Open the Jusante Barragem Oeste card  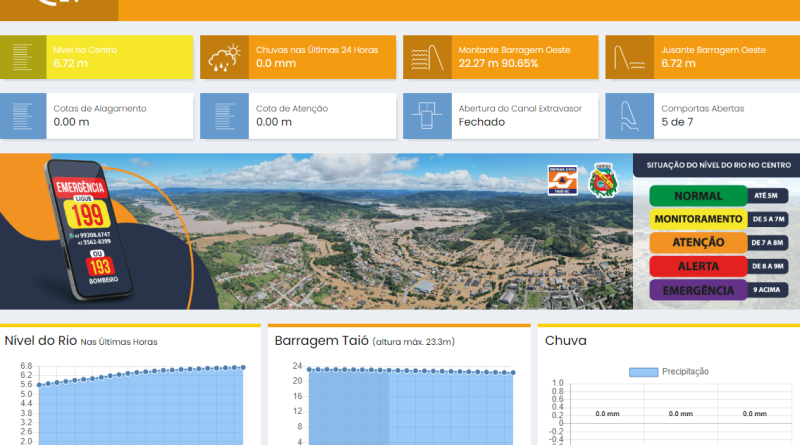click(x=703, y=57)
